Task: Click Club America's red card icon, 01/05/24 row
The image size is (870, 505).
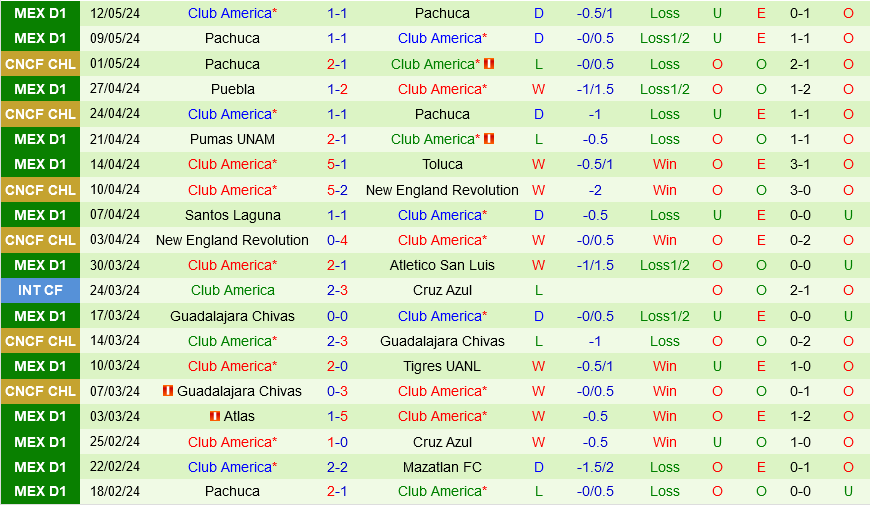Action: [489, 63]
